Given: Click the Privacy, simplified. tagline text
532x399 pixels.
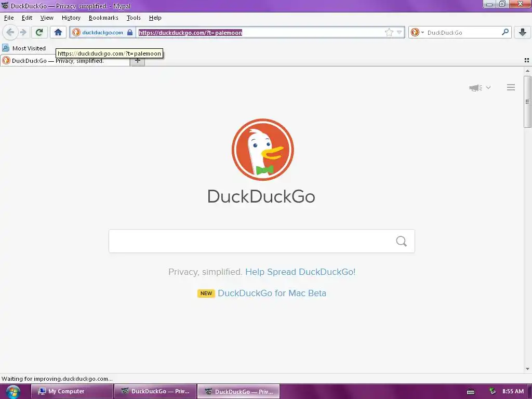Looking at the screenshot, I should click(x=205, y=272).
